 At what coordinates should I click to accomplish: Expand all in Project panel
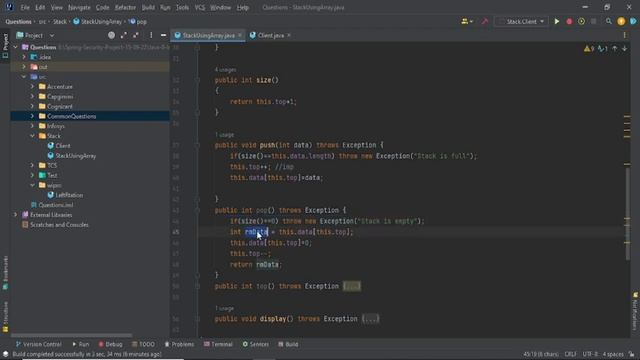click(x=123, y=36)
